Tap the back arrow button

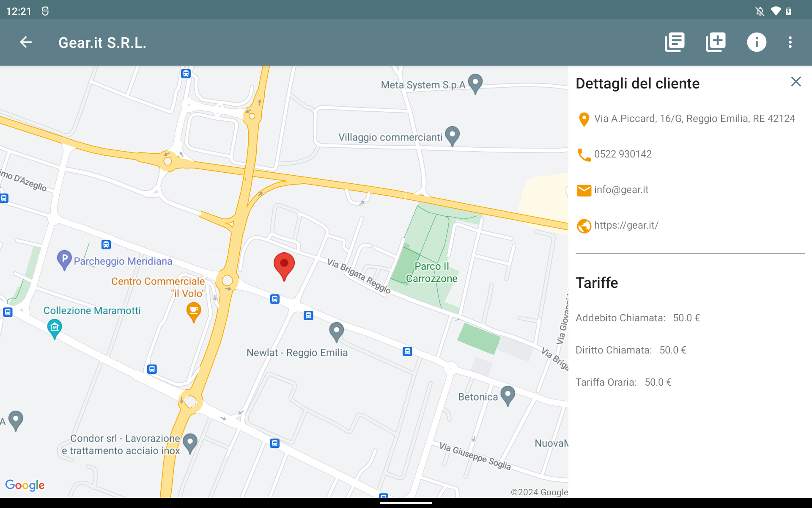click(26, 42)
